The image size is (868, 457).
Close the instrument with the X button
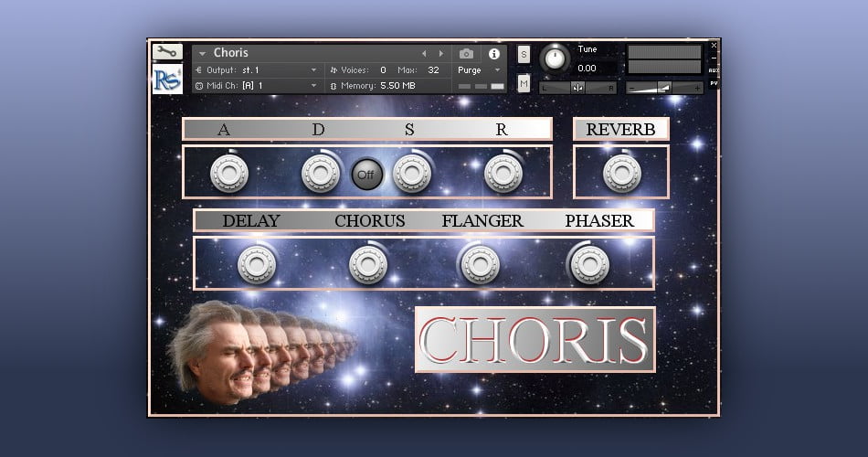[x=714, y=46]
